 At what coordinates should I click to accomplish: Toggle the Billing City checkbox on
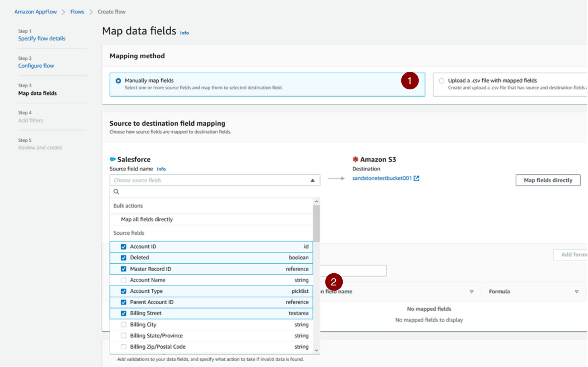click(124, 324)
